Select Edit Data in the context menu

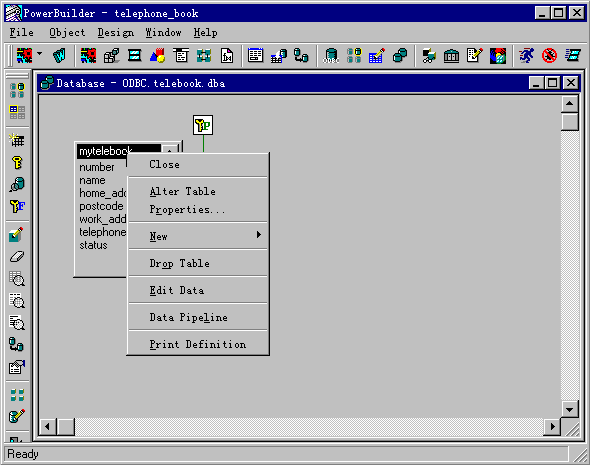(x=177, y=291)
